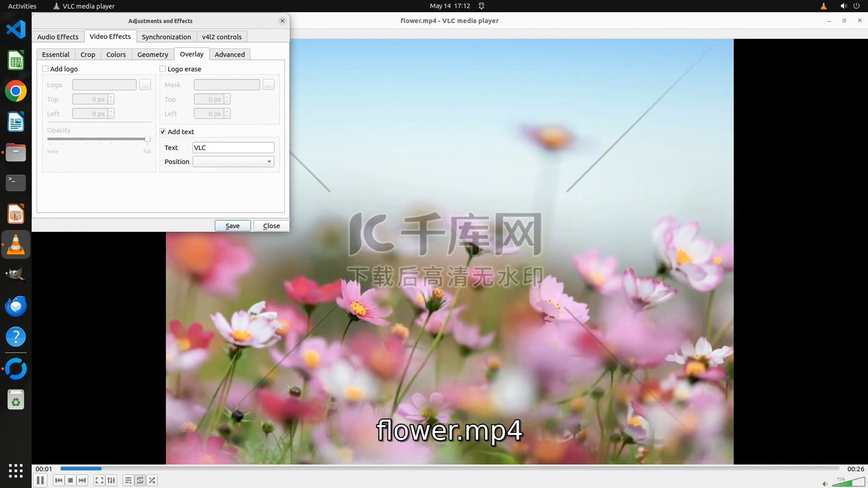Viewport: 868px width, 488px height.
Task: Toggle loop playback mode
Action: (140, 480)
